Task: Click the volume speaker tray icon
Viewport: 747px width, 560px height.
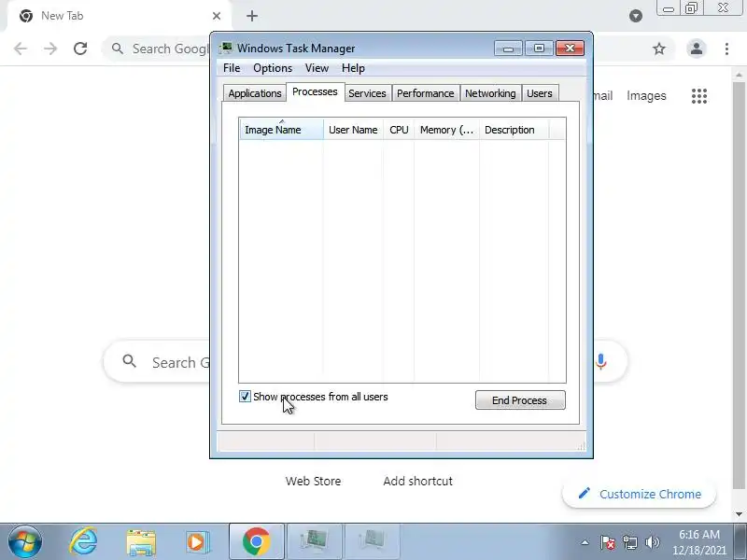Action: pos(652,542)
